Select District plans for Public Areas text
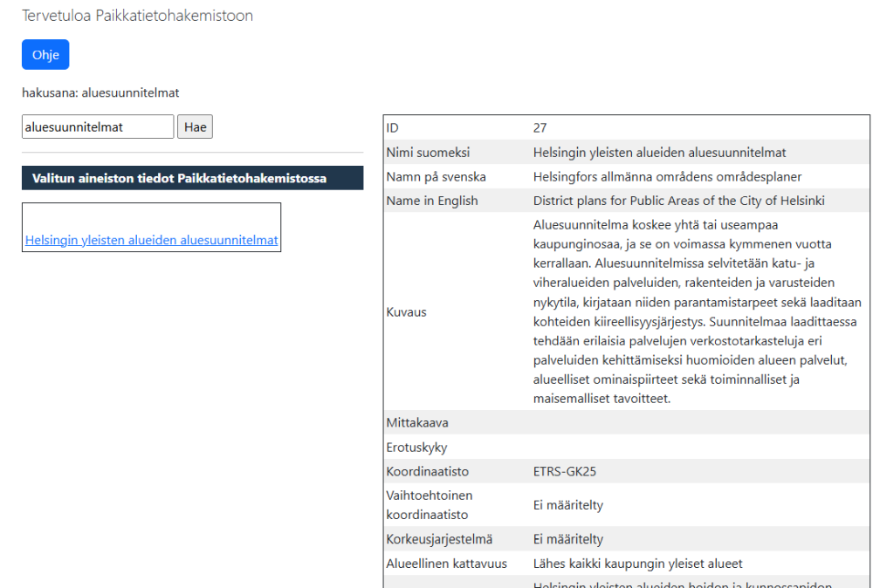 click(679, 201)
